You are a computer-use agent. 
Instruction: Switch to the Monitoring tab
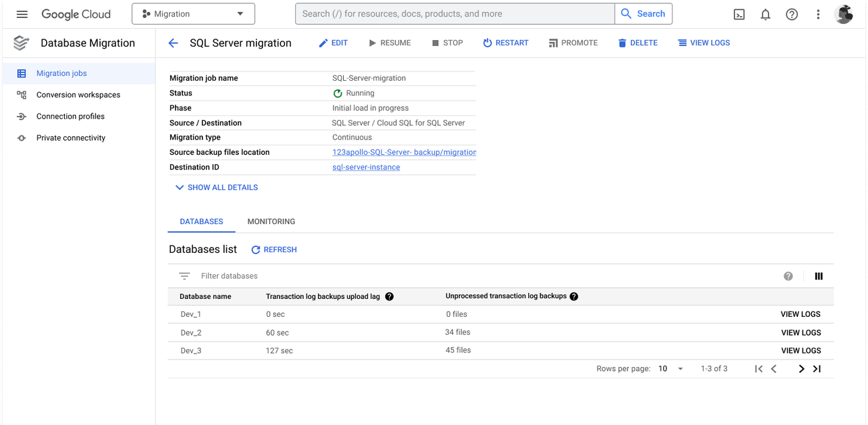(271, 222)
